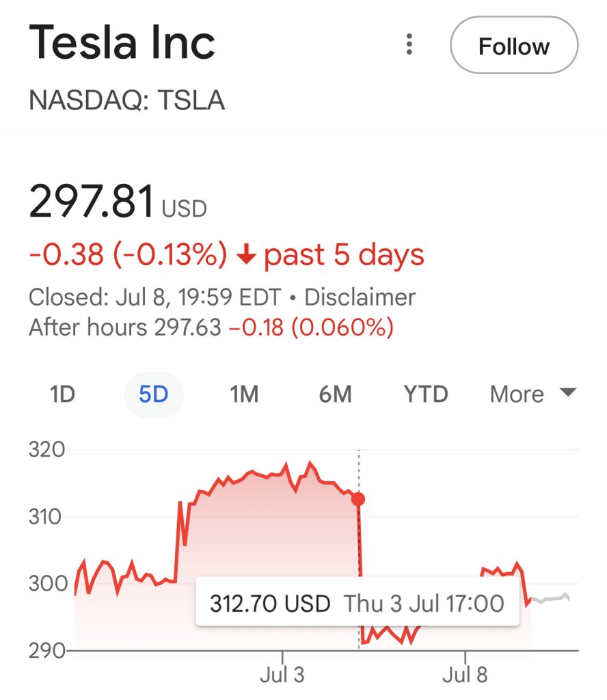Click the 297.81 USD price
Screen dimensions: 607x700
point(118,202)
